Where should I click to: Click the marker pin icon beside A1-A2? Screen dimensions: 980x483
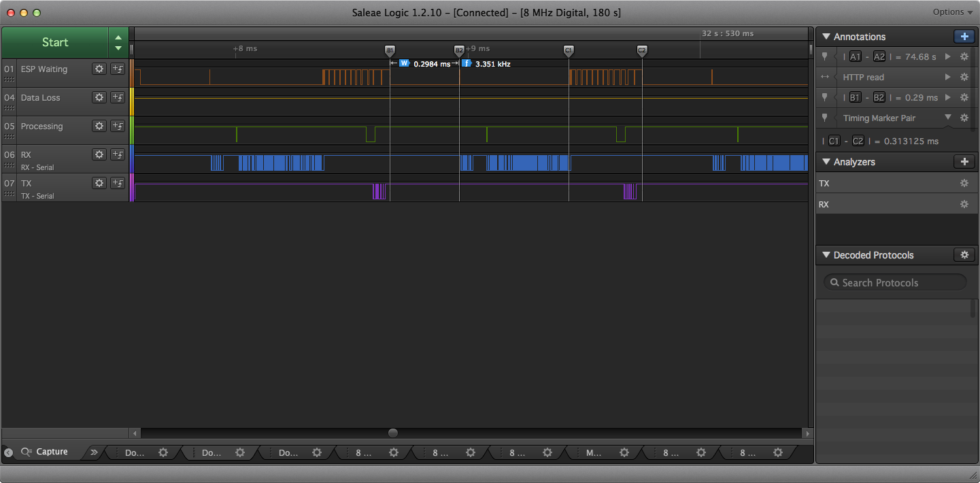825,57
